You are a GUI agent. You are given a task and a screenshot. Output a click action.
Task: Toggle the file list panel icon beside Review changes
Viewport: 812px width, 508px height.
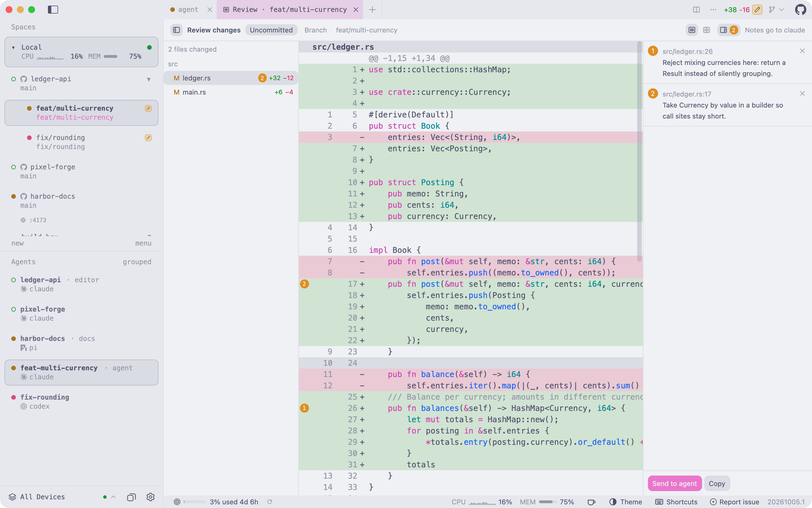pyautogui.click(x=176, y=30)
